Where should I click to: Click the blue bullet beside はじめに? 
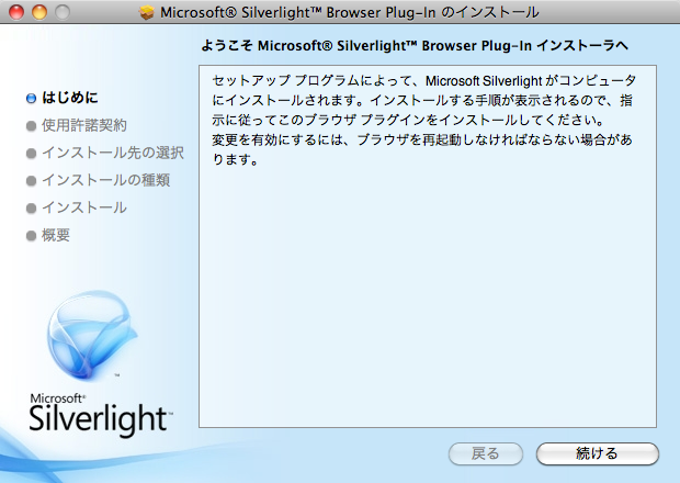tap(31, 98)
